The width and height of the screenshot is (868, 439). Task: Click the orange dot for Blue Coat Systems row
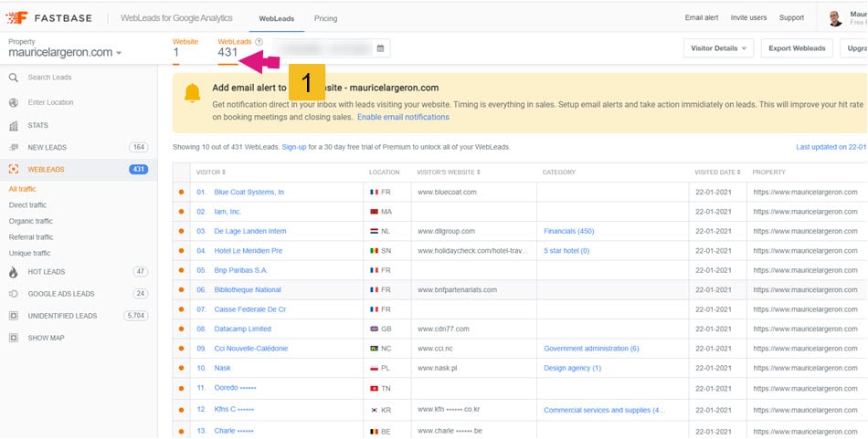181,193
